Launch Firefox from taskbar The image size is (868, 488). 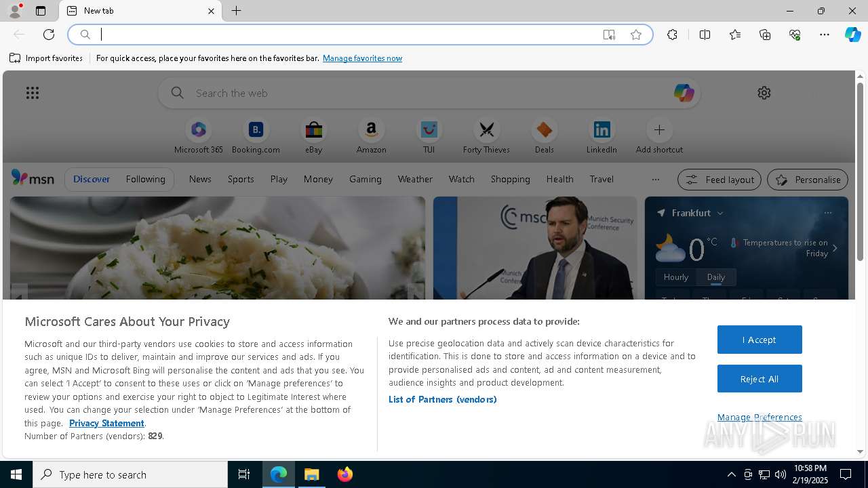point(345,474)
